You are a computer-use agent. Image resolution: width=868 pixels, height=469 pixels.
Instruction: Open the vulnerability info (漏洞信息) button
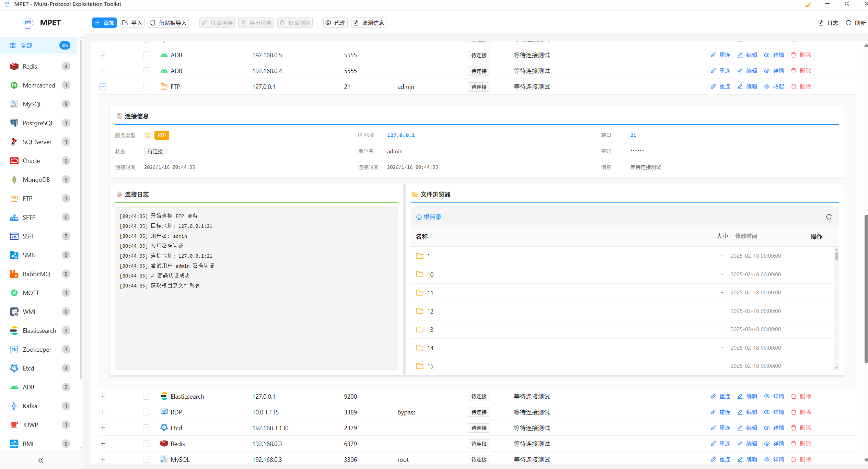tap(369, 23)
